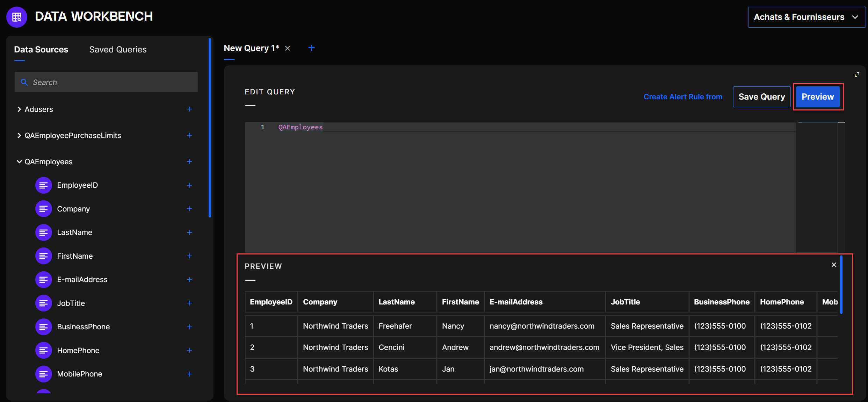The image size is (868, 402).
Task: Click the Company field type icon
Action: point(44,209)
